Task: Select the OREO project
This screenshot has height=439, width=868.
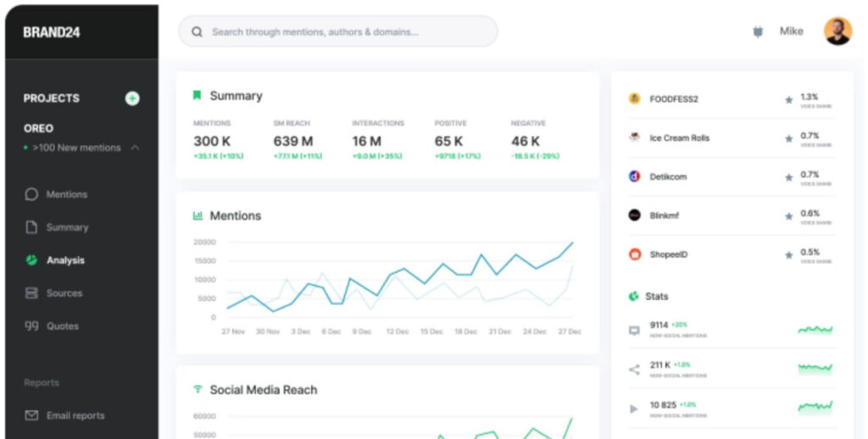Action: point(38,129)
